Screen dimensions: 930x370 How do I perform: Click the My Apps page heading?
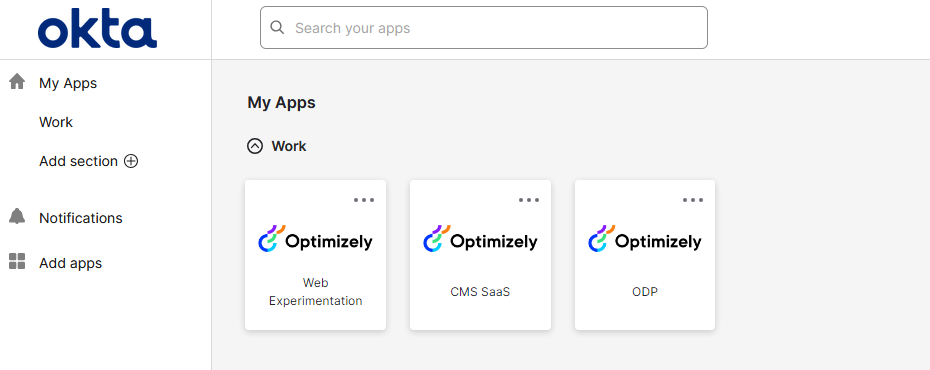(x=281, y=103)
